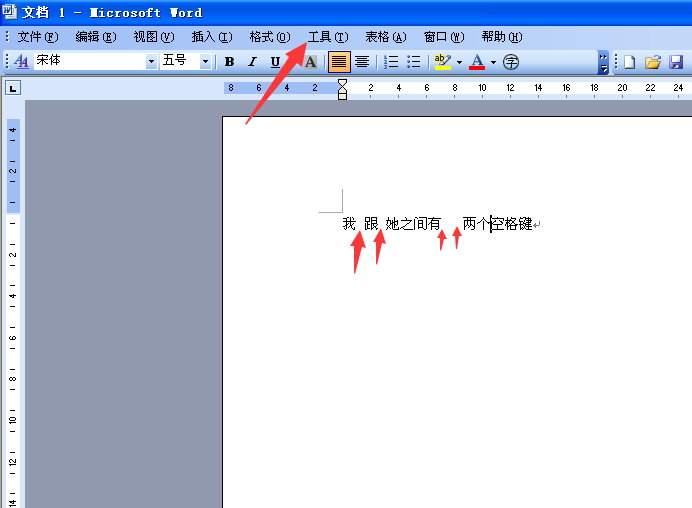The height and width of the screenshot is (508, 692).
Task: Open the font name dropdown 宋体
Action: coord(151,61)
